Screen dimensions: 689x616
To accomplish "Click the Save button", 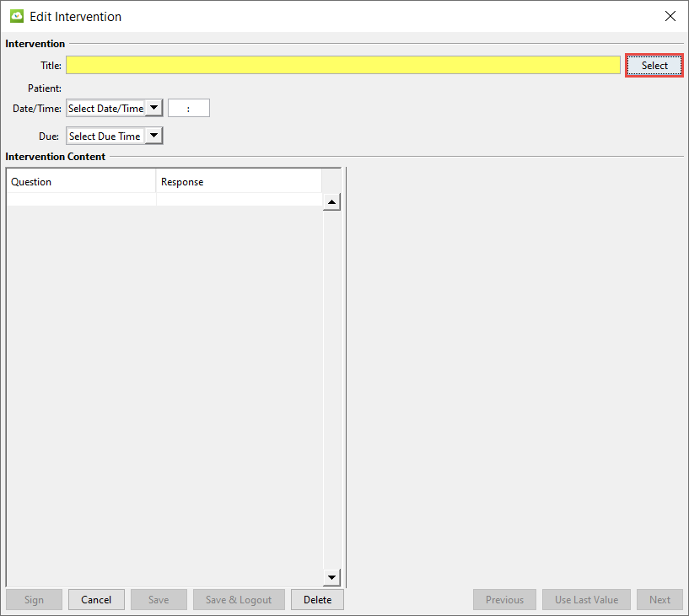I will point(159,600).
